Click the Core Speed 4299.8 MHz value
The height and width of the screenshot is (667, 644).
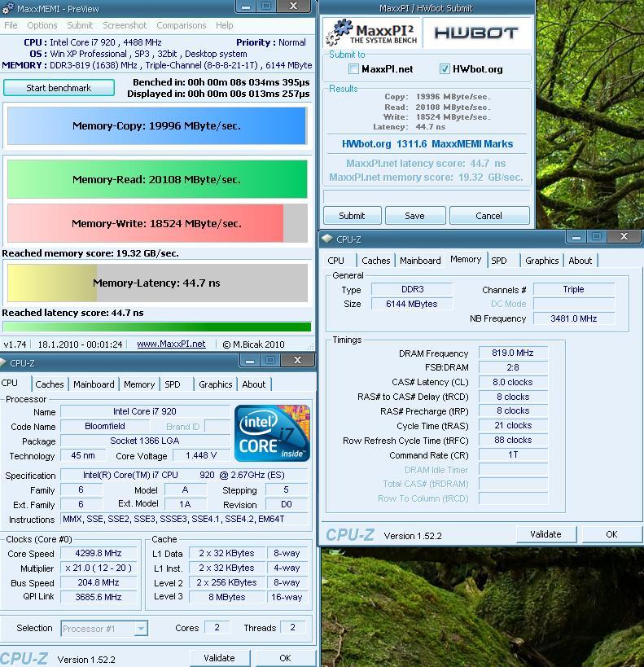click(99, 553)
